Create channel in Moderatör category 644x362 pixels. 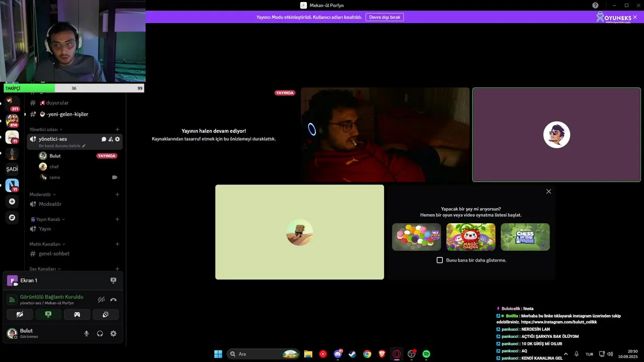coord(117,195)
